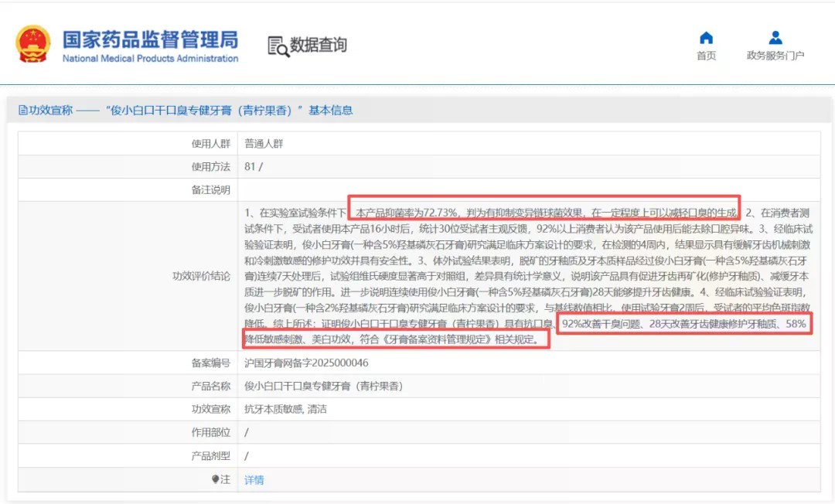835x504 pixels.
Task: Click the 产品剂型 row label
Action: [x=211, y=455]
